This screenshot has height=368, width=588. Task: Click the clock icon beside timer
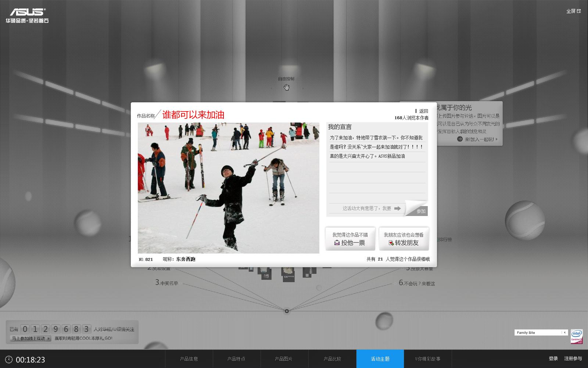(x=9, y=360)
